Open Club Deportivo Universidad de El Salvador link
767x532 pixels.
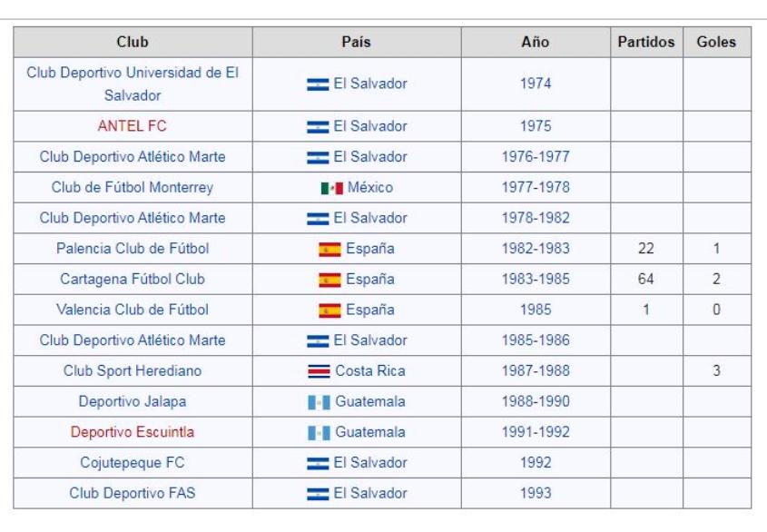point(133,84)
